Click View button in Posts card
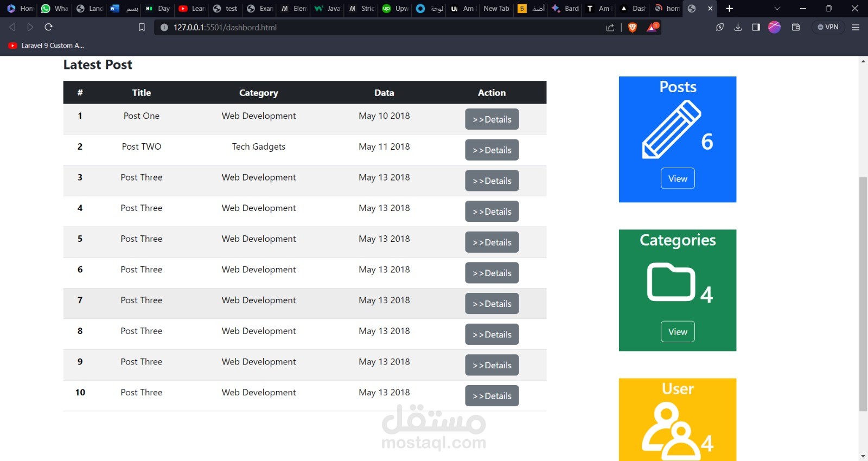 [x=678, y=178]
